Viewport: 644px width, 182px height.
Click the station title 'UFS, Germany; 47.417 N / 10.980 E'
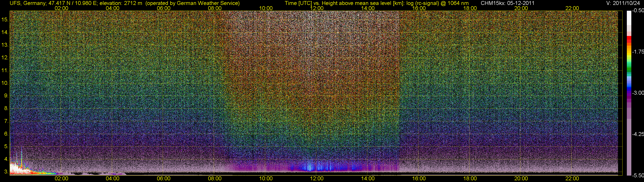(54, 3)
